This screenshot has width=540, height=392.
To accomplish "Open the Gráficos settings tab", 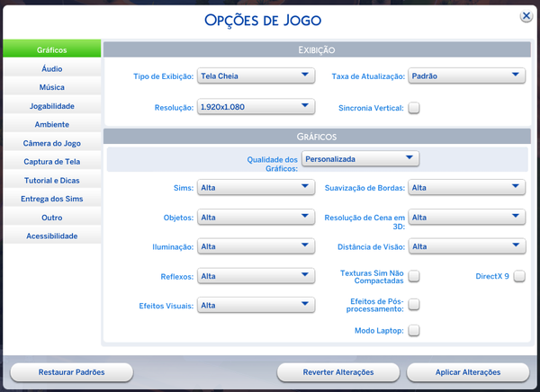I will coord(52,49).
